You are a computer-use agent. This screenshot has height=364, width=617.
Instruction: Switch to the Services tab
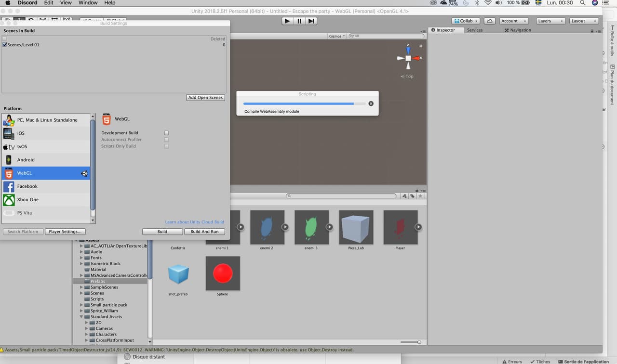(x=475, y=30)
